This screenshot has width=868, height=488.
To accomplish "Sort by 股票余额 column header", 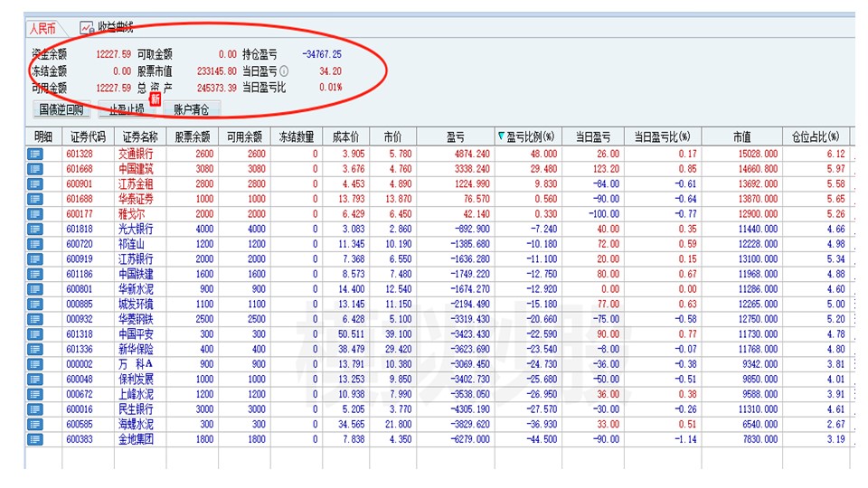I will tap(192, 136).
